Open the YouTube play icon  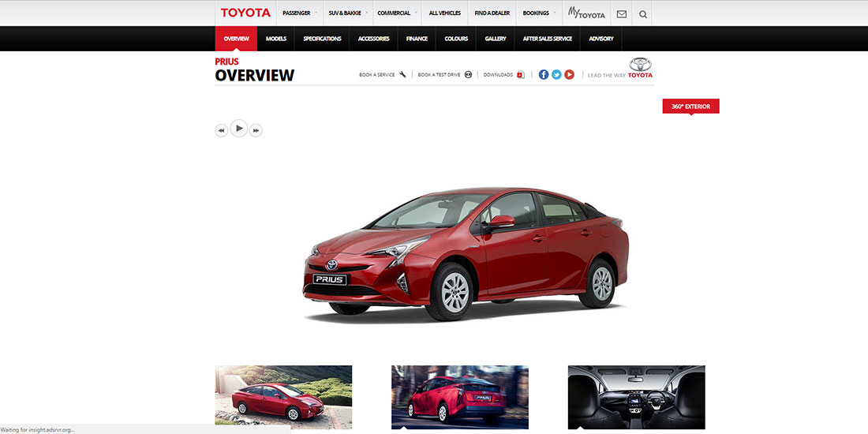[x=569, y=74]
